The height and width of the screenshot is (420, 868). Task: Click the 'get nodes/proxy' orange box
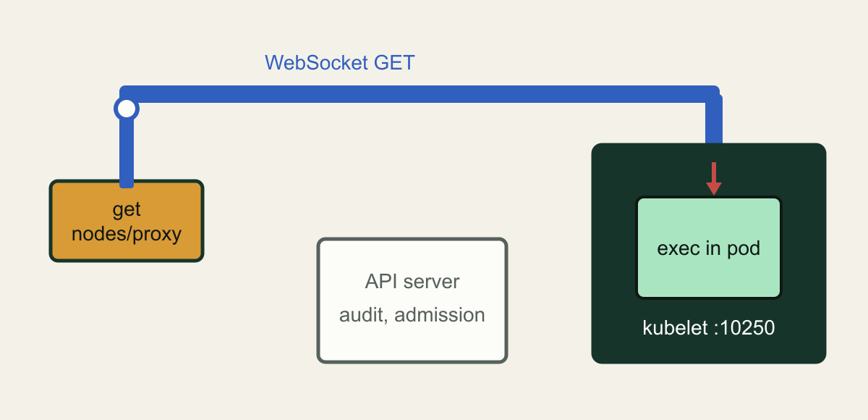pyautogui.click(x=127, y=221)
